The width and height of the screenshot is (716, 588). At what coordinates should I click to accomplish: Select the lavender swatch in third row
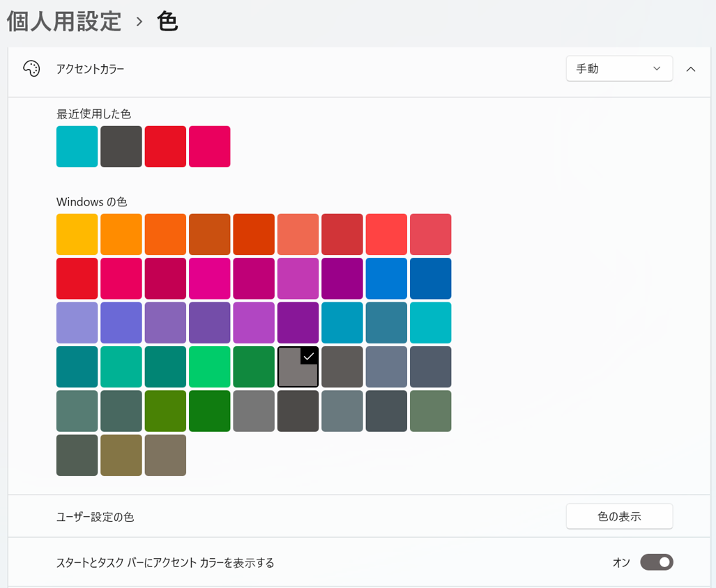tap(77, 323)
